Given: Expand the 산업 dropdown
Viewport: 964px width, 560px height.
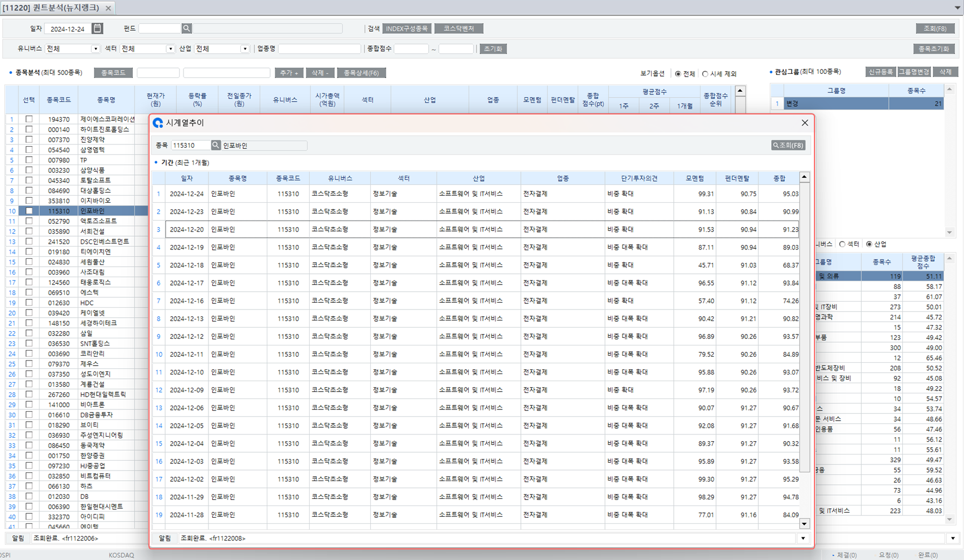Looking at the screenshot, I should point(245,49).
